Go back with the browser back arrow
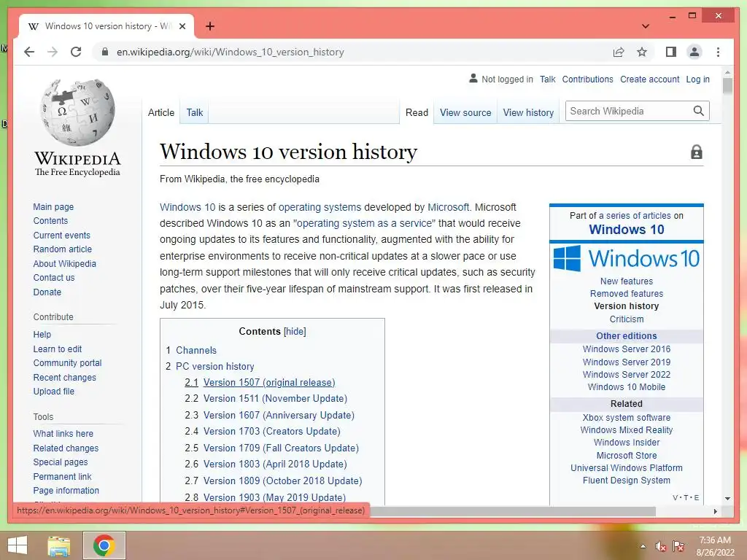 click(29, 52)
